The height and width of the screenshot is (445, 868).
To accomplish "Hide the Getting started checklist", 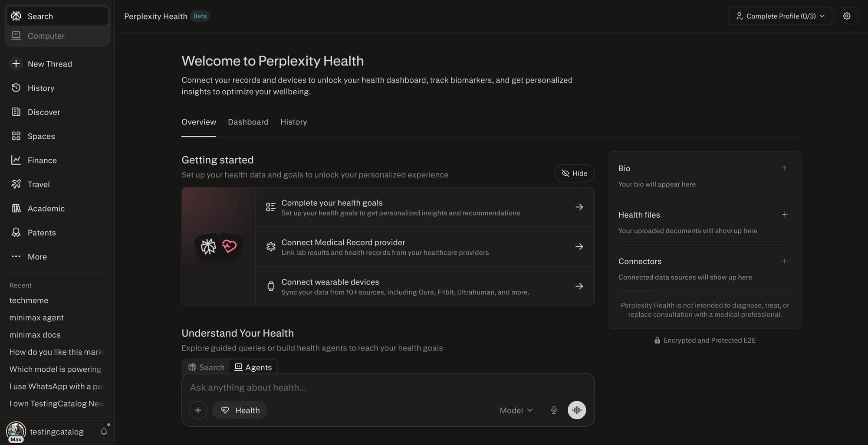I will [574, 173].
